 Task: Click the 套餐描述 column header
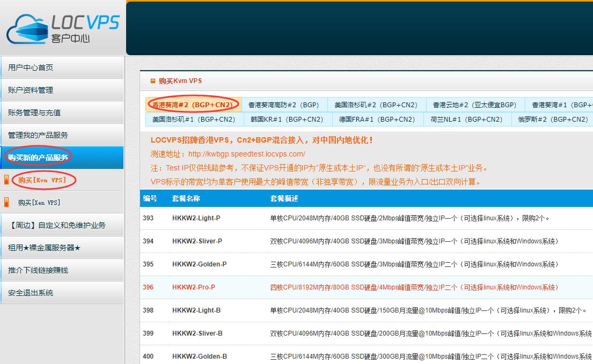click(x=284, y=198)
